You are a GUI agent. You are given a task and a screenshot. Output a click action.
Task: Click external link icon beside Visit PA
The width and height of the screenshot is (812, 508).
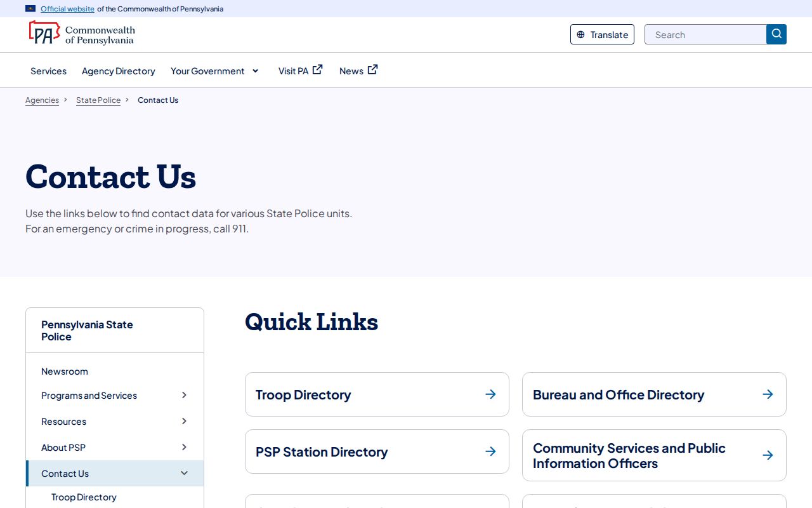[318, 70]
